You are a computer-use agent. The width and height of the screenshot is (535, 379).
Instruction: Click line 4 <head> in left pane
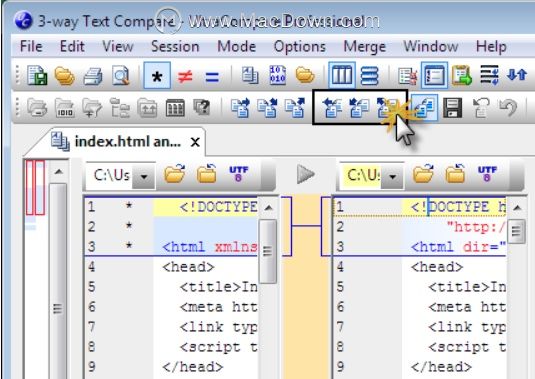coord(189,266)
